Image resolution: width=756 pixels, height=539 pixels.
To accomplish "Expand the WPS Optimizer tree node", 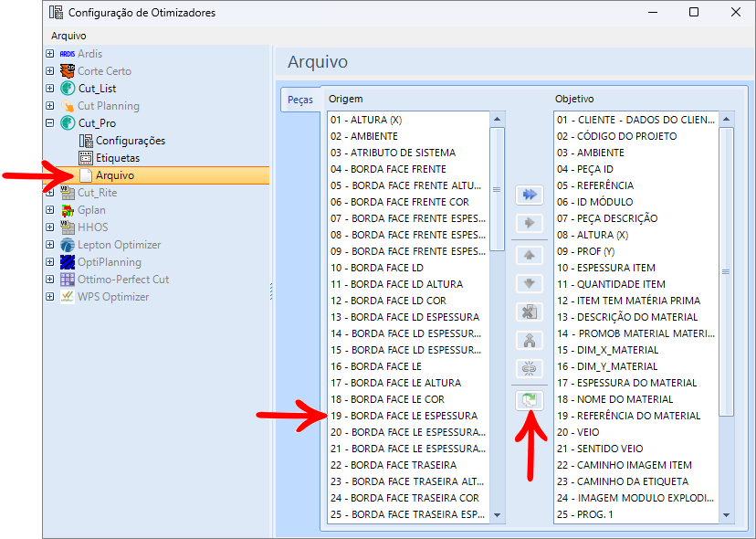I will pyautogui.click(x=49, y=297).
